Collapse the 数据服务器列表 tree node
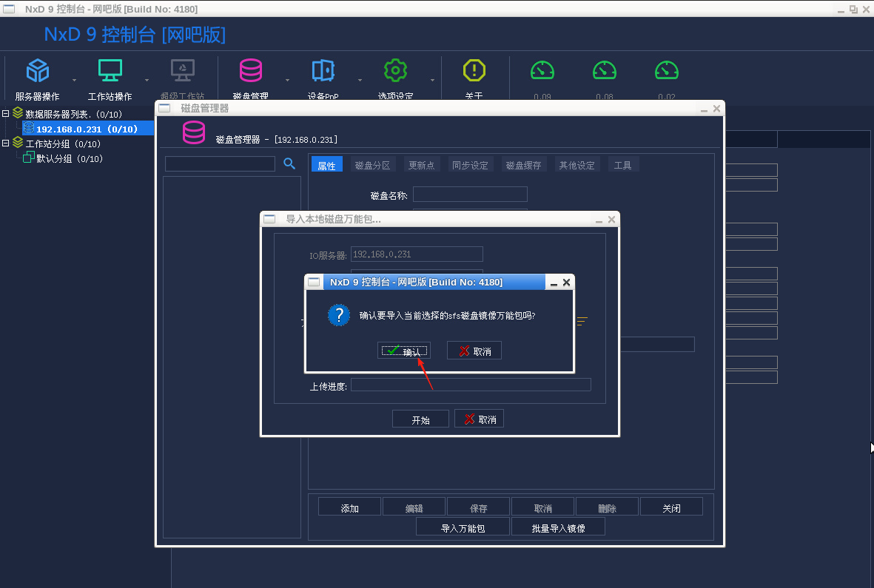874x588 pixels. tap(6, 113)
